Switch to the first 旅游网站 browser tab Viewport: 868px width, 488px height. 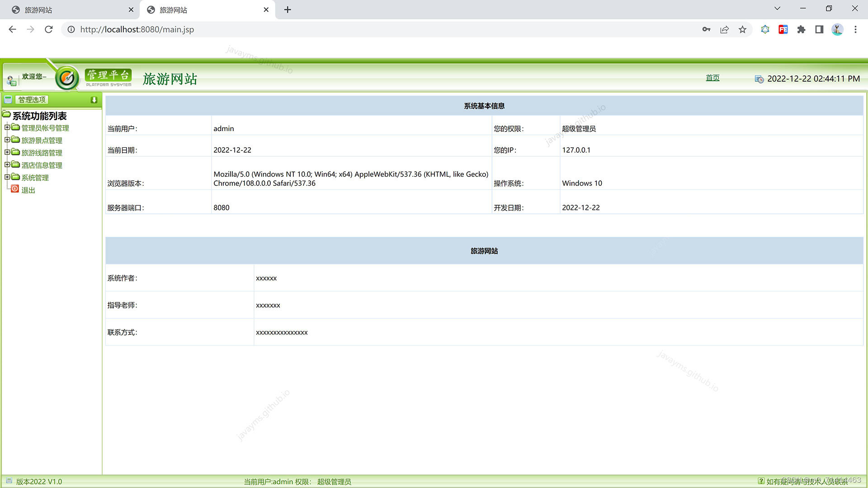pos(68,9)
